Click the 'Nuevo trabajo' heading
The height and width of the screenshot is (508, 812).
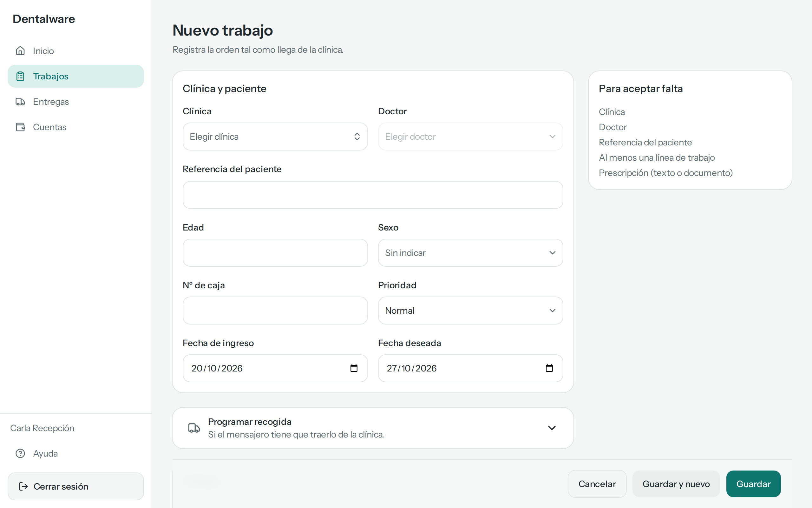pos(222,30)
